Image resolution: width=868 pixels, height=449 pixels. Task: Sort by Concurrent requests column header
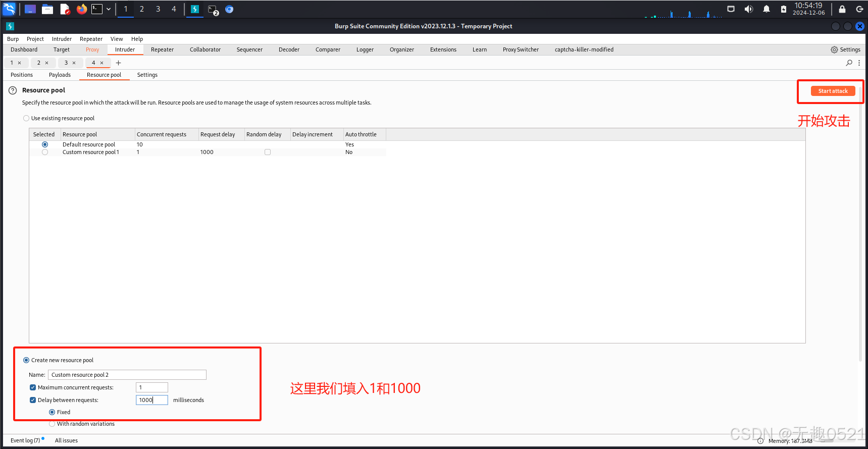pyautogui.click(x=167, y=134)
